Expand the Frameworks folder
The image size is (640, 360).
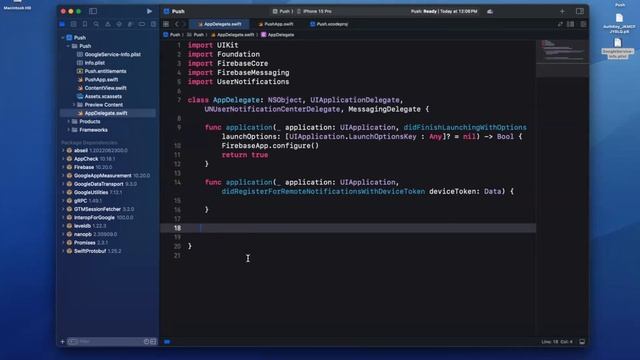(x=68, y=130)
